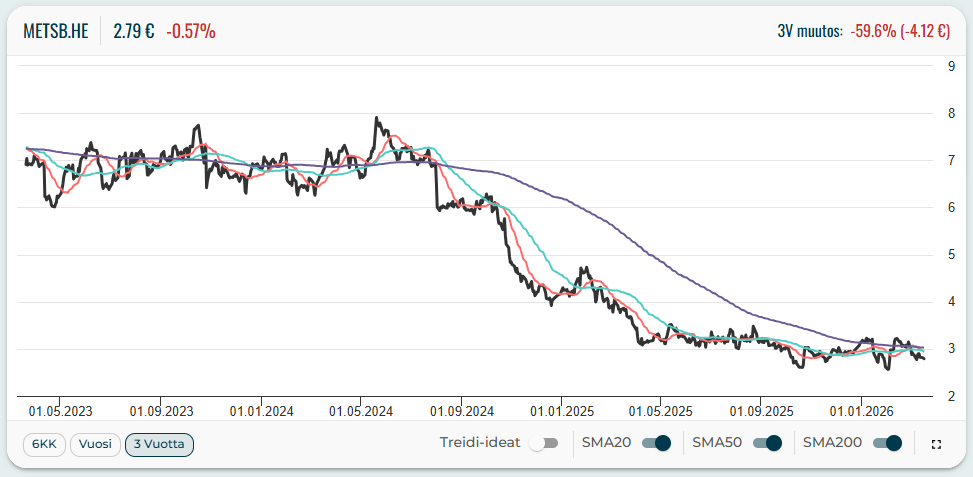Screen dimensions: 973x477
Task: Click the 01.01.2024 date axis label
Action: coord(260,410)
